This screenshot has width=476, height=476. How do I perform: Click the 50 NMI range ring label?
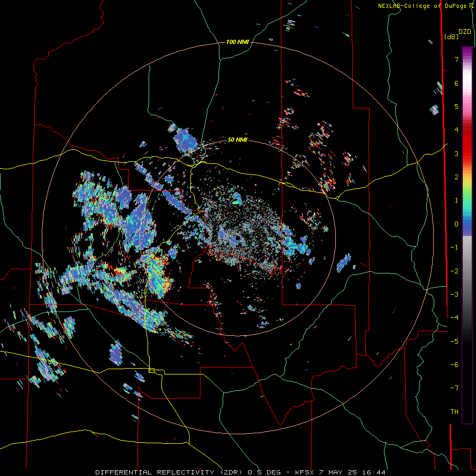click(237, 140)
